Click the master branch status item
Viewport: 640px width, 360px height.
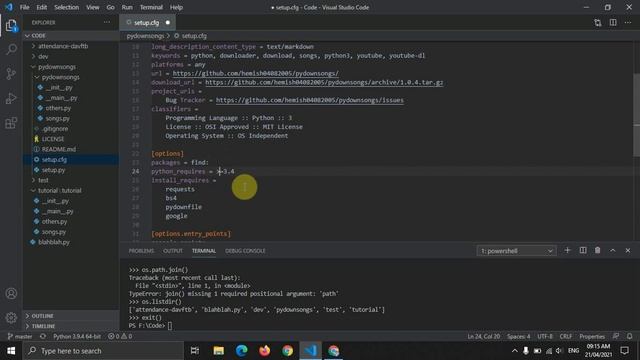click(x=20, y=336)
